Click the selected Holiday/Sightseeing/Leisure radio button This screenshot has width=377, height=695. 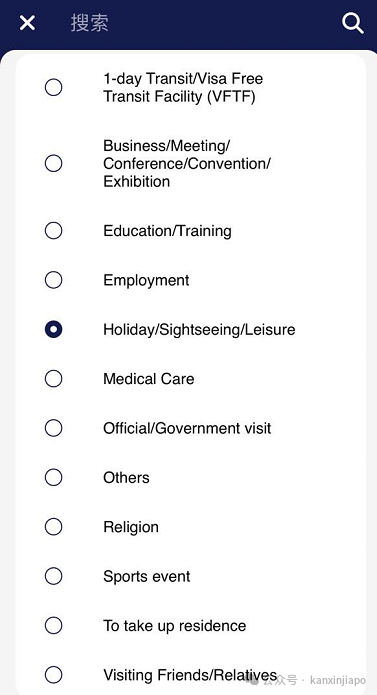click(x=54, y=329)
